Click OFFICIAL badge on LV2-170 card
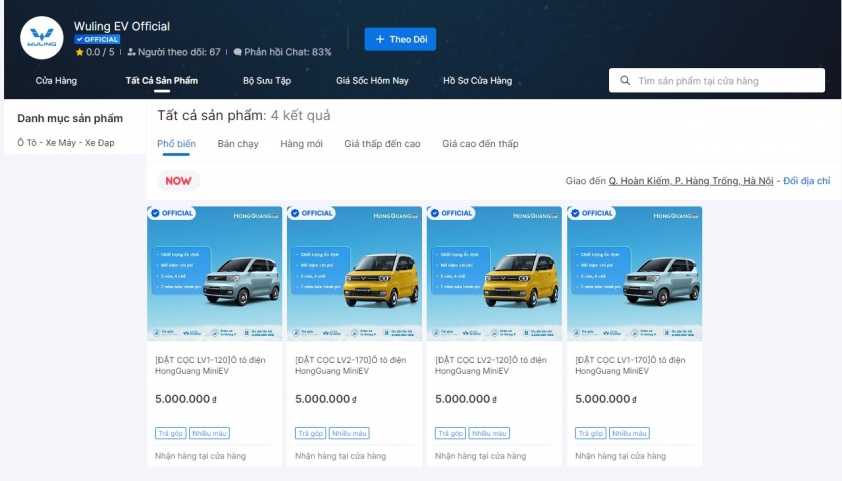The image size is (842, 481). click(311, 213)
